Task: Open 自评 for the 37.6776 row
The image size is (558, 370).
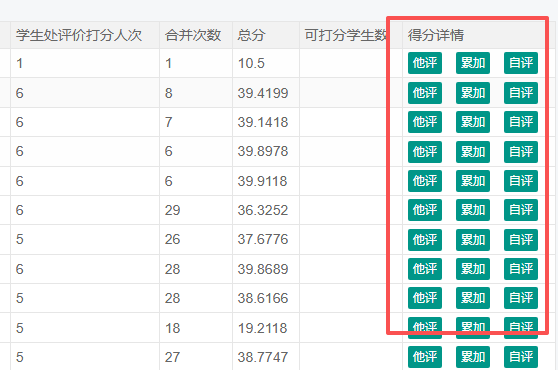Action: pos(521,240)
